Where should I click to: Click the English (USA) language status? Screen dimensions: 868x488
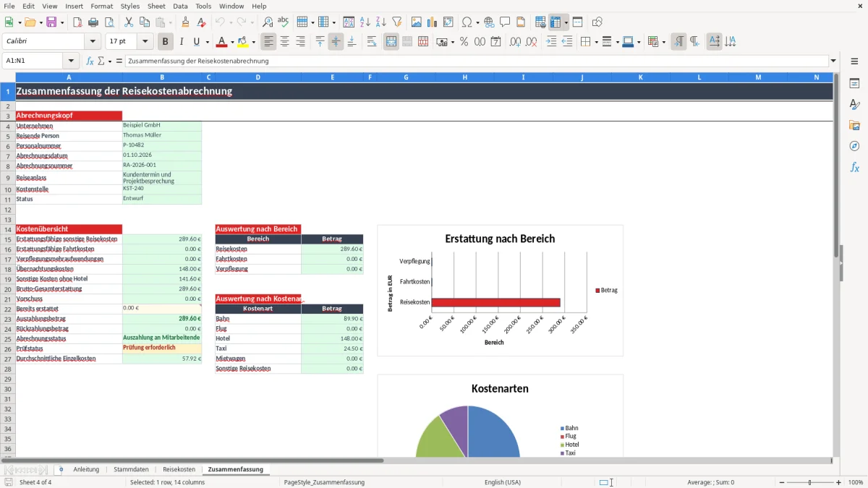tap(502, 482)
